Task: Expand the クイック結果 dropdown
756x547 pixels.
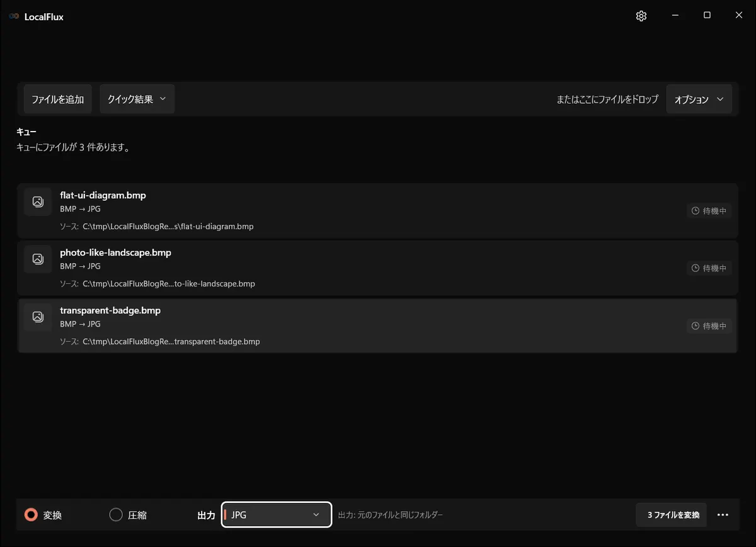Action: click(x=137, y=99)
